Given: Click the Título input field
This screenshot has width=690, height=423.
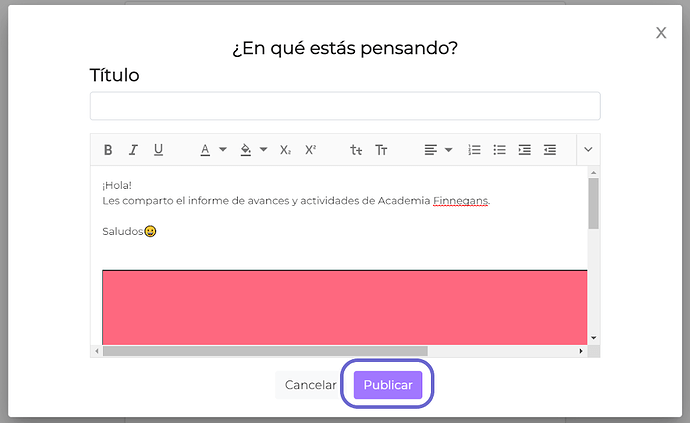Looking at the screenshot, I should pos(345,106).
